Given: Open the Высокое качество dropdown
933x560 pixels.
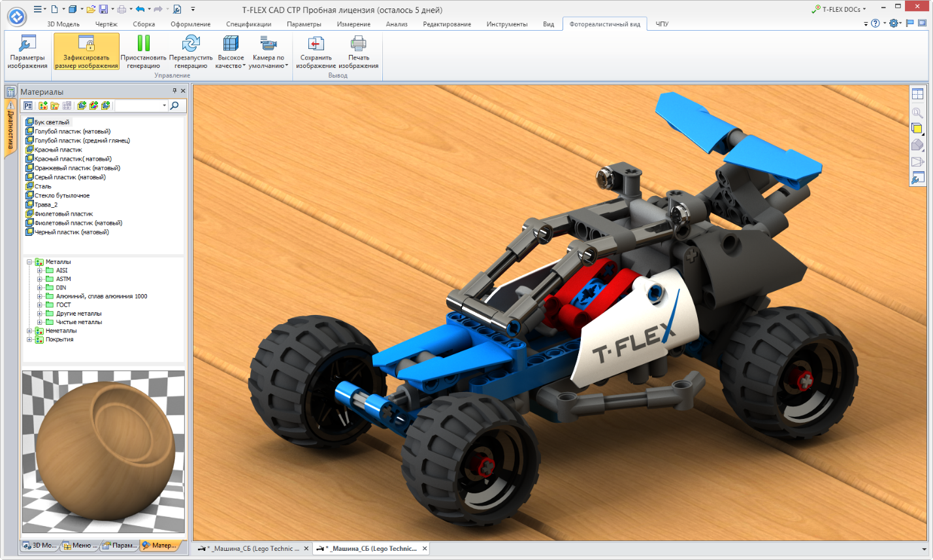Looking at the screenshot, I should click(x=231, y=52).
